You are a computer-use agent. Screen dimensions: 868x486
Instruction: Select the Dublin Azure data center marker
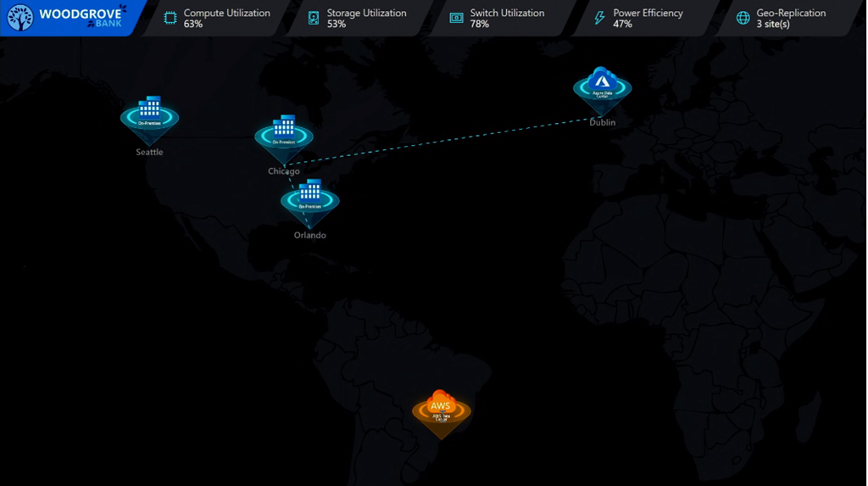tap(603, 90)
